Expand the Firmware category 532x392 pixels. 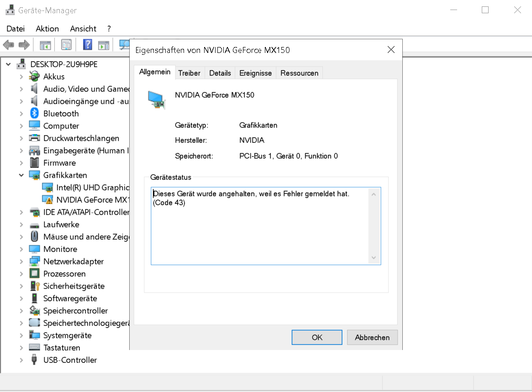[21, 163]
